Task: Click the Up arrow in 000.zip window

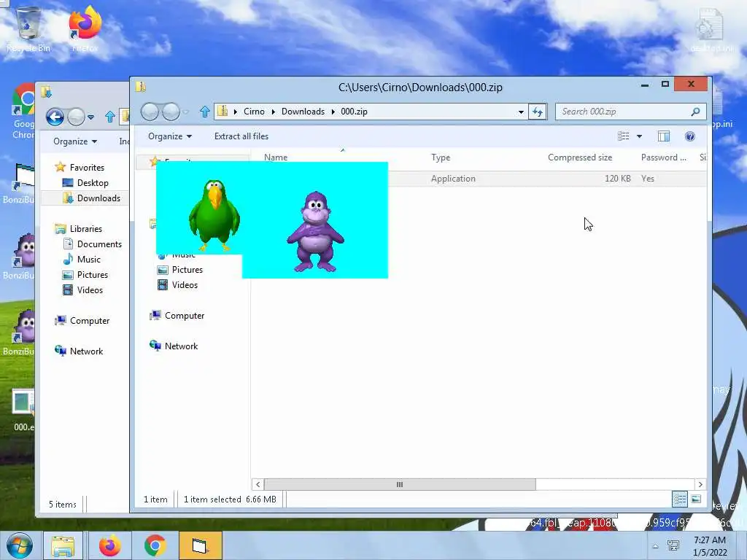Action: (205, 112)
